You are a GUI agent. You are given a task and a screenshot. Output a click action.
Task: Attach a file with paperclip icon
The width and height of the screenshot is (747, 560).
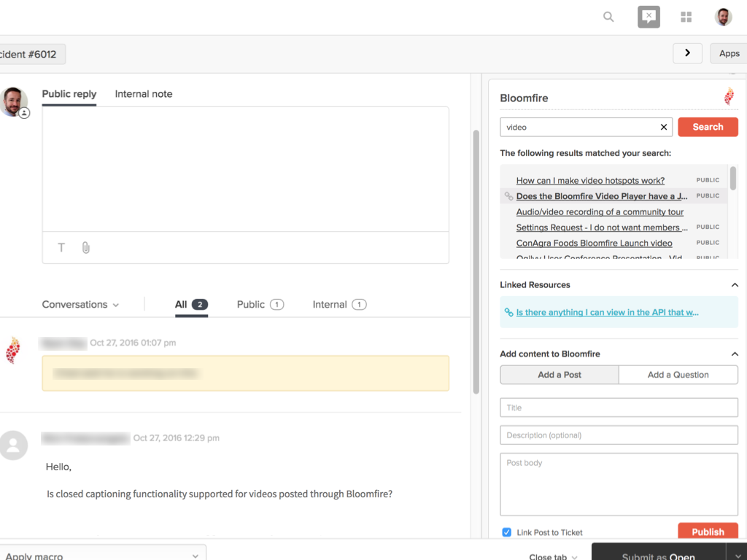point(86,248)
